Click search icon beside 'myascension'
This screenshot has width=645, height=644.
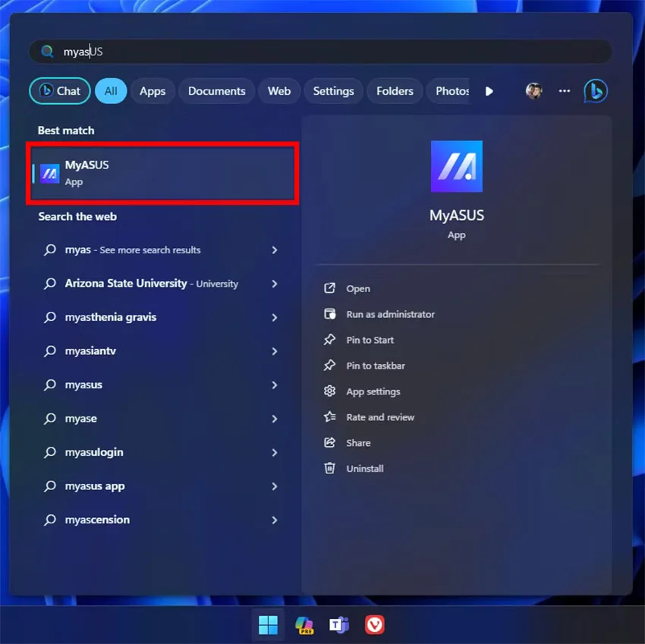[x=50, y=520]
